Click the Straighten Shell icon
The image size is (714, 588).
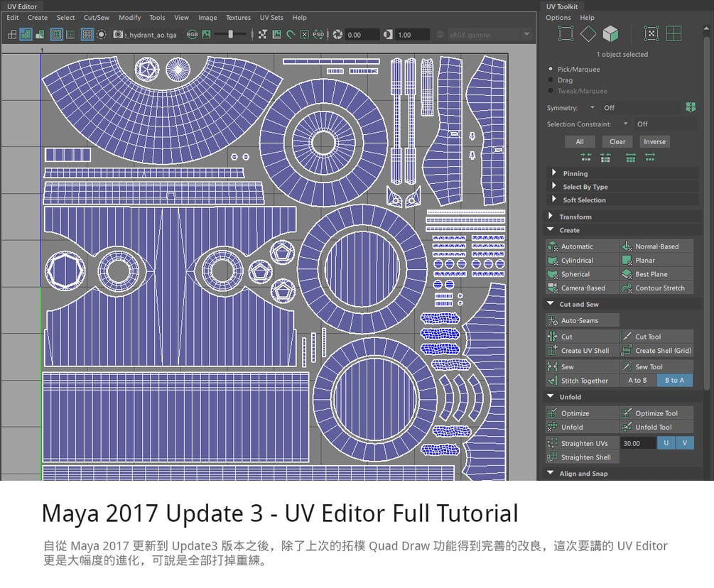click(552, 457)
